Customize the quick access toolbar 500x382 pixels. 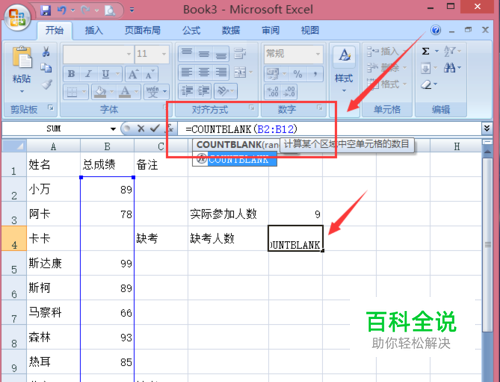132,10
